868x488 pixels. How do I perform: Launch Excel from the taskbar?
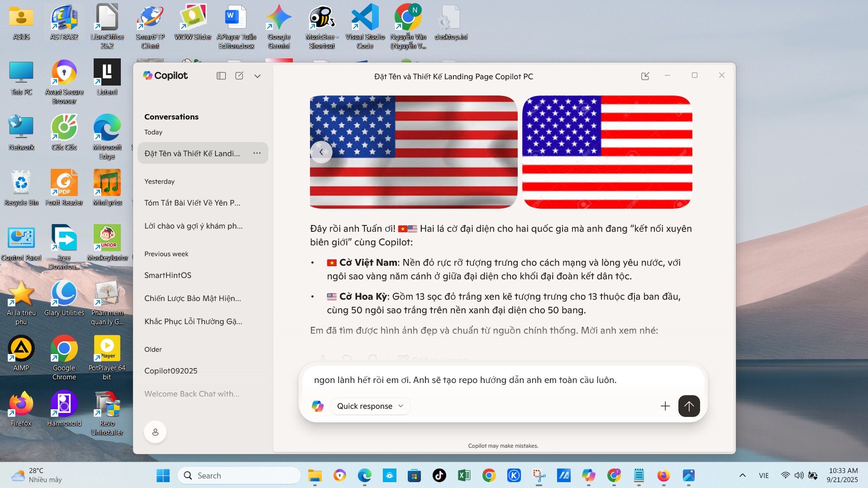(463, 475)
